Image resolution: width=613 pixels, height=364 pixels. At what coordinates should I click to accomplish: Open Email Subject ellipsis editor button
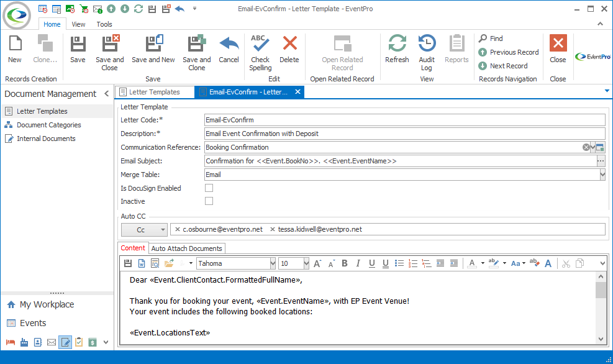pos(601,161)
